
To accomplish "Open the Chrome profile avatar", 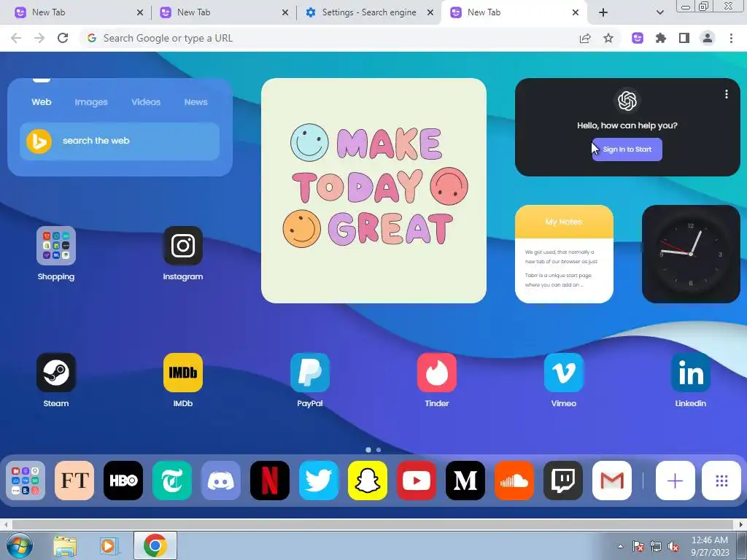I will pyautogui.click(x=708, y=38).
